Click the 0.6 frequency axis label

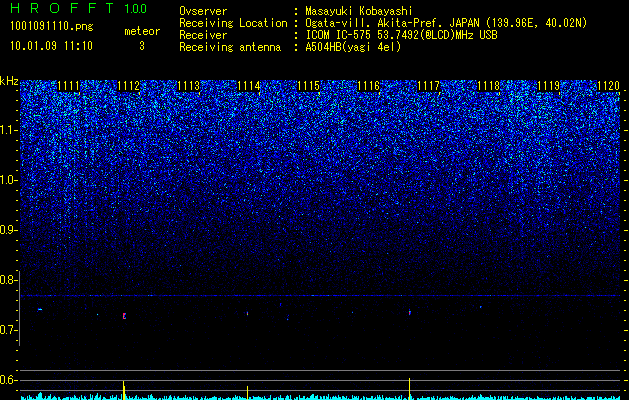(x=8, y=380)
